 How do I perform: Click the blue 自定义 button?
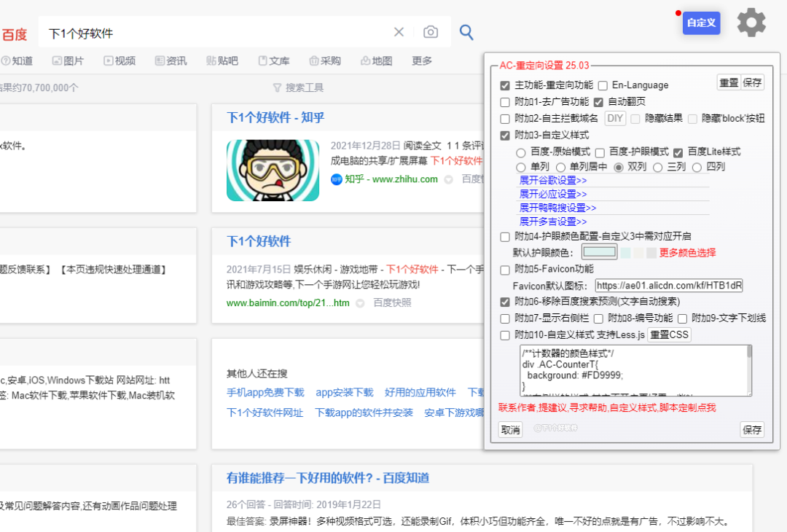tap(701, 23)
